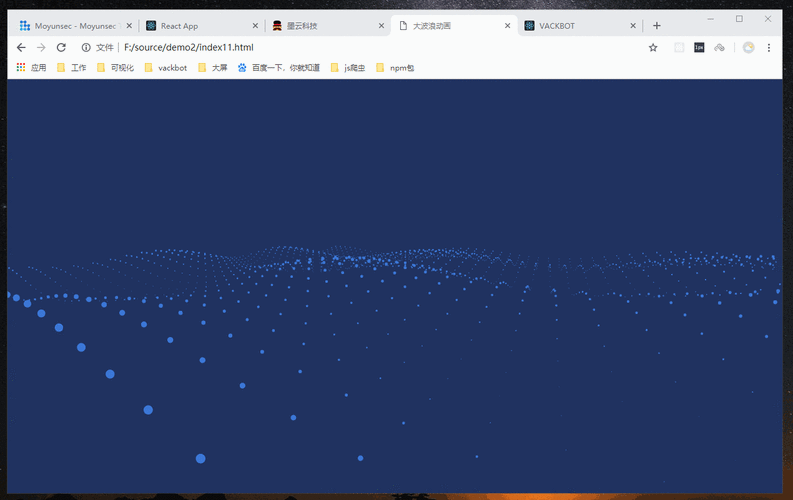The height and width of the screenshot is (500, 793).
Task: Open a new tab with plus button
Action: [x=657, y=26]
